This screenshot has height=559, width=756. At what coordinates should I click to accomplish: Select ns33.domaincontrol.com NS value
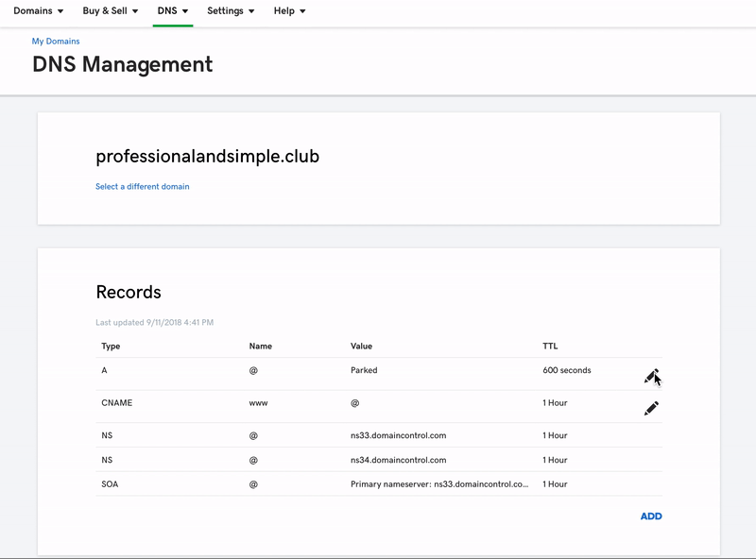(x=398, y=435)
